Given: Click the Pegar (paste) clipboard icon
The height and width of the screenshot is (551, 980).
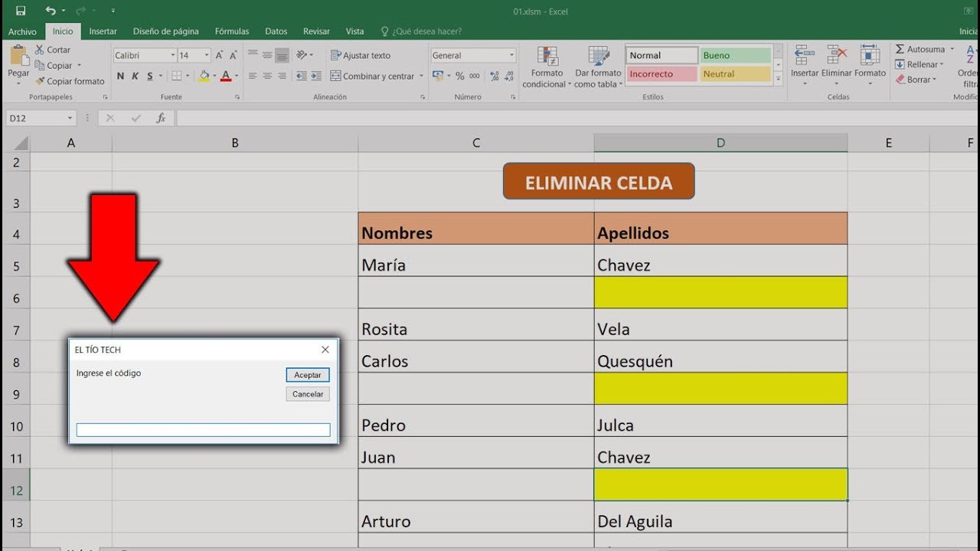Looking at the screenshot, I should click(18, 57).
